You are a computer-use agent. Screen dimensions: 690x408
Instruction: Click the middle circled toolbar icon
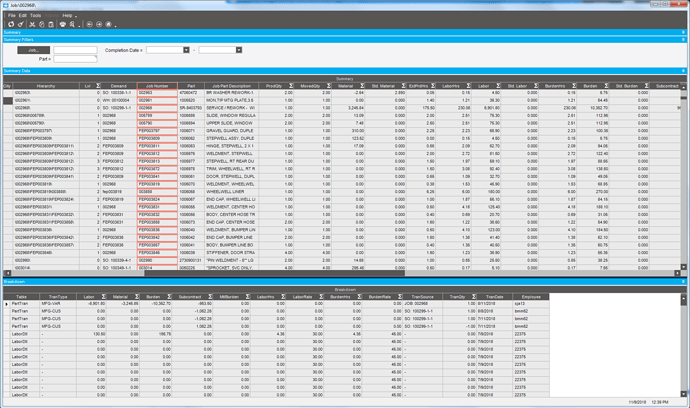point(99,25)
